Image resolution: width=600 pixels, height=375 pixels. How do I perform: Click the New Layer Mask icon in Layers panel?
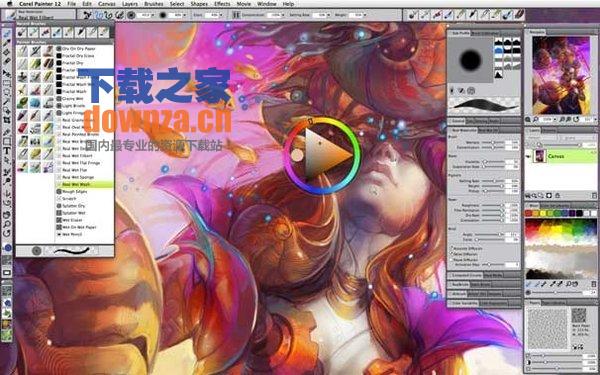tap(549, 195)
